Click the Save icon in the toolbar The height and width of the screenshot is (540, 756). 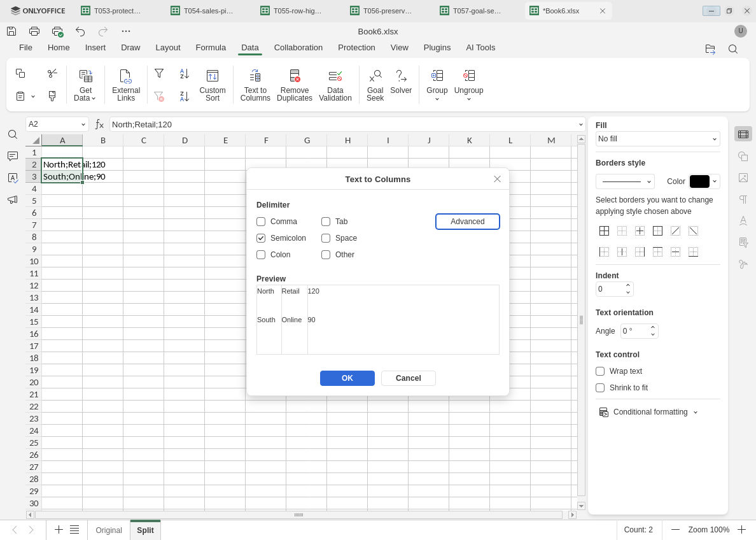click(x=11, y=31)
